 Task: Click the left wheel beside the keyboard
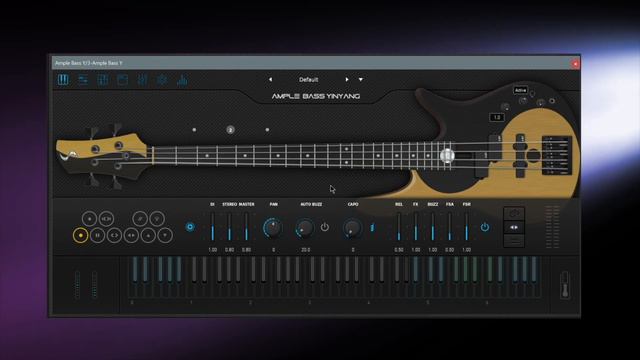(x=78, y=284)
